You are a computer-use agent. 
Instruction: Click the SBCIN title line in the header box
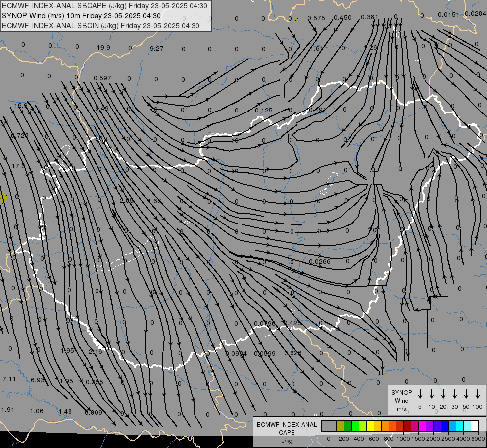click(x=100, y=26)
